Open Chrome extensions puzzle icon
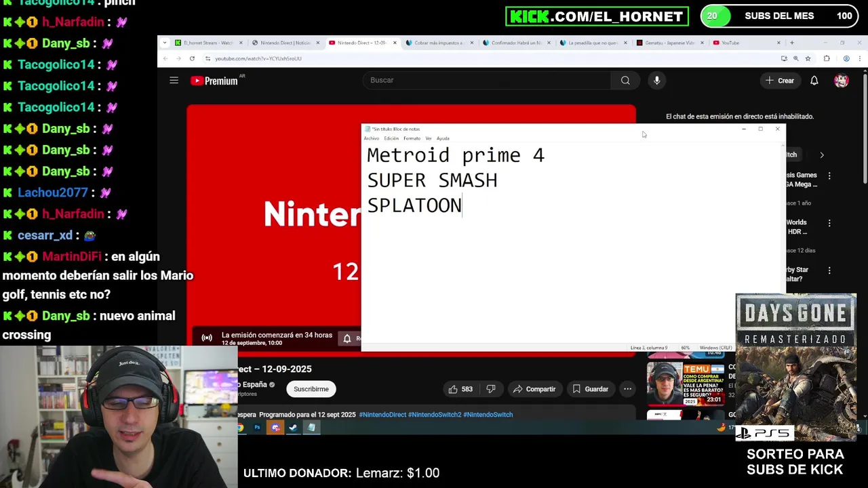Screen dimensions: 868x488 coord(826,58)
